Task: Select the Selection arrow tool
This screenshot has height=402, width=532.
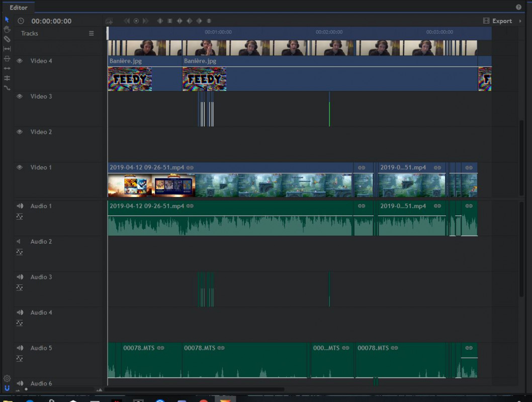Action: point(7,20)
